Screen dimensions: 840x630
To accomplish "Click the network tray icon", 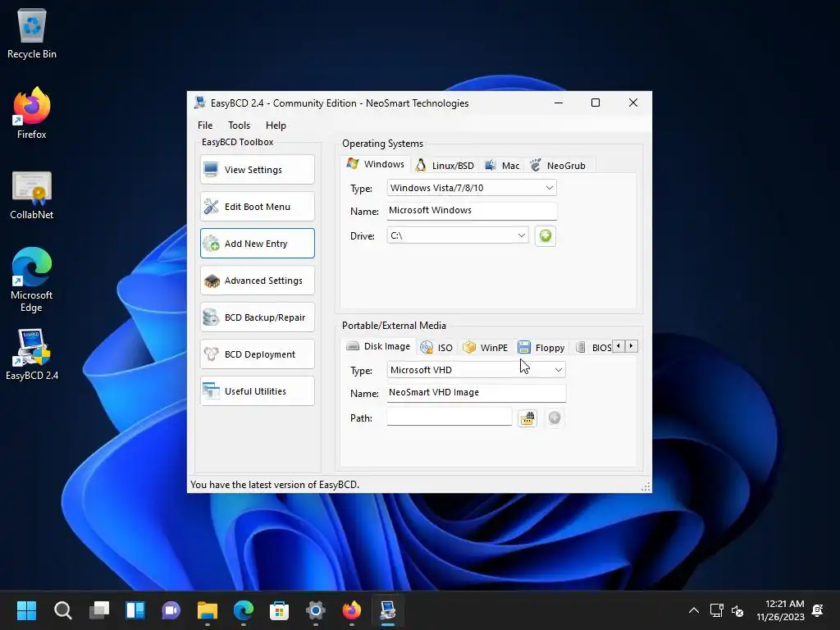I will pyautogui.click(x=716, y=610).
